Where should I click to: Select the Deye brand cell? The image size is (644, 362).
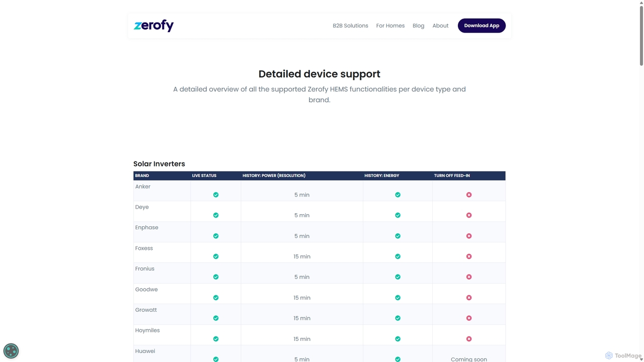pyautogui.click(x=162, y=211)
